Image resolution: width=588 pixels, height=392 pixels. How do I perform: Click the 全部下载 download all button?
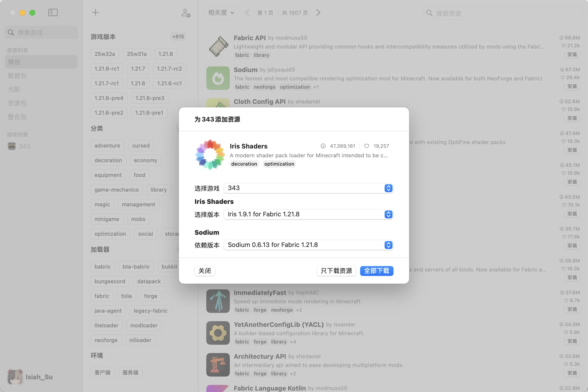pyautogui.click(x=376, y=271)
